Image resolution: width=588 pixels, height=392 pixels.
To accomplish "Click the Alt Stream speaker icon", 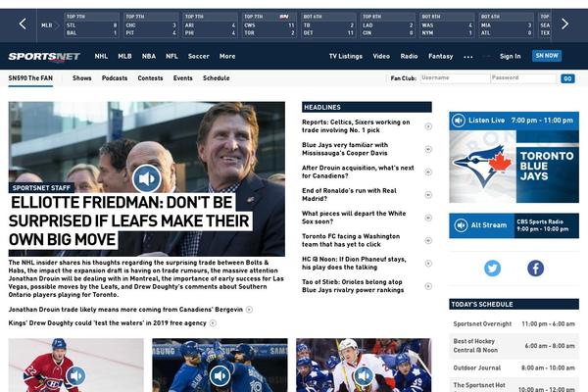I will click(461, 225).
